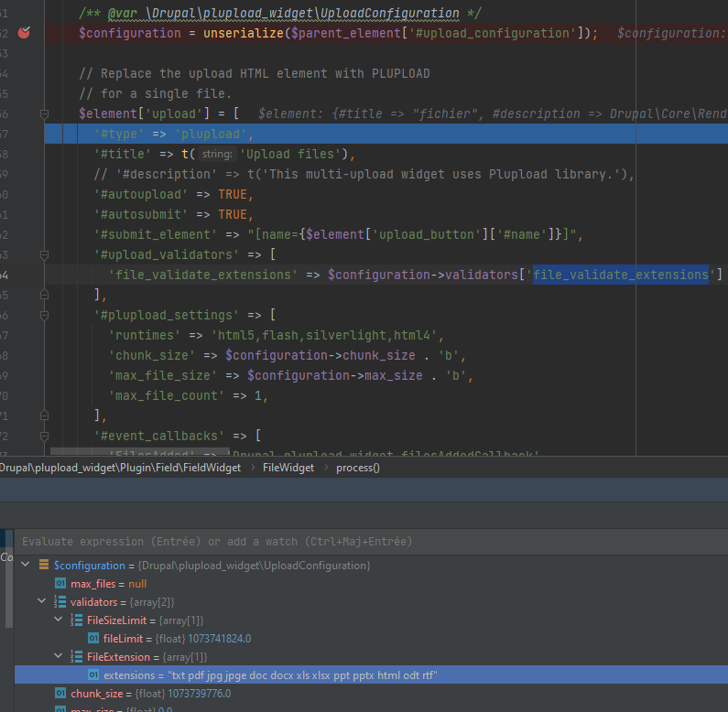Collapse the validators array node
The image size is (728, 712).
tap(42, 602)
